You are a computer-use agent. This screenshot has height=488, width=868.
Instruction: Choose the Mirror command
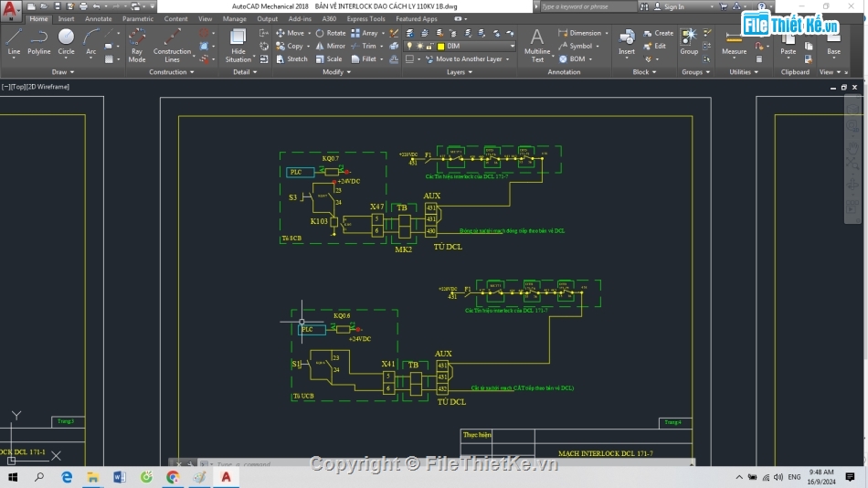click(x=331, y=46)
